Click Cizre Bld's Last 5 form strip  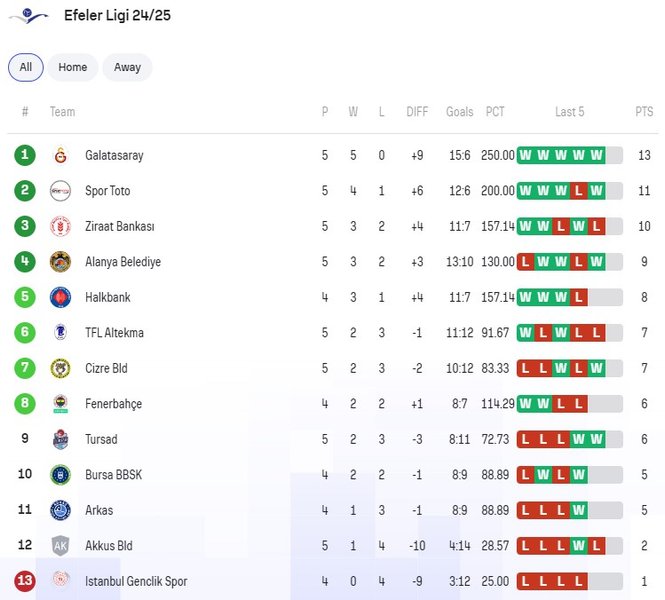pyautogui.click(x=569, y=368)
